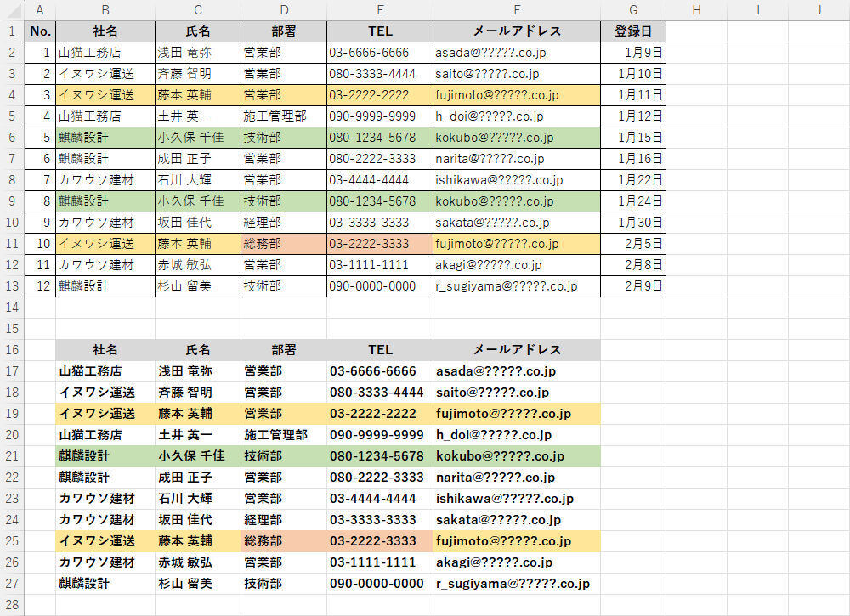Select 1月24日 date cell
Screen dimensions: 850x616
(x=633, y=201)
